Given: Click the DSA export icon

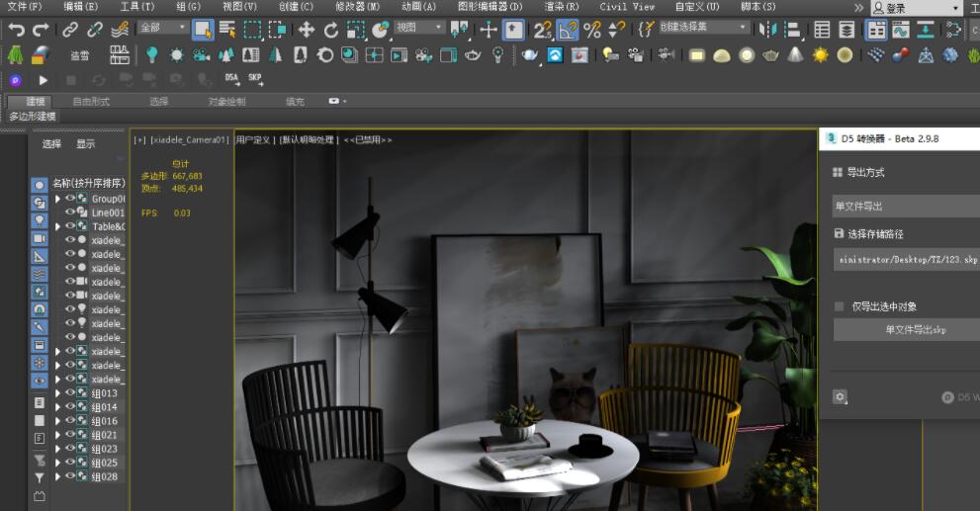Looking at the screenshot, I should 232,79.
